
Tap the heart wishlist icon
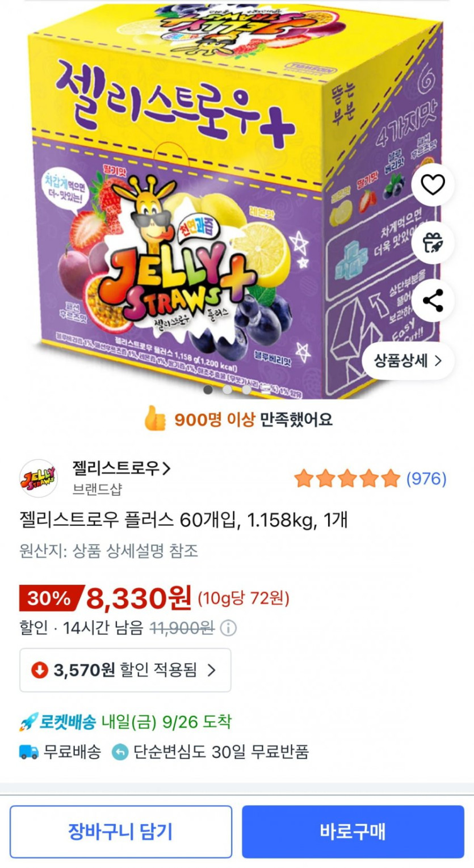433,184
